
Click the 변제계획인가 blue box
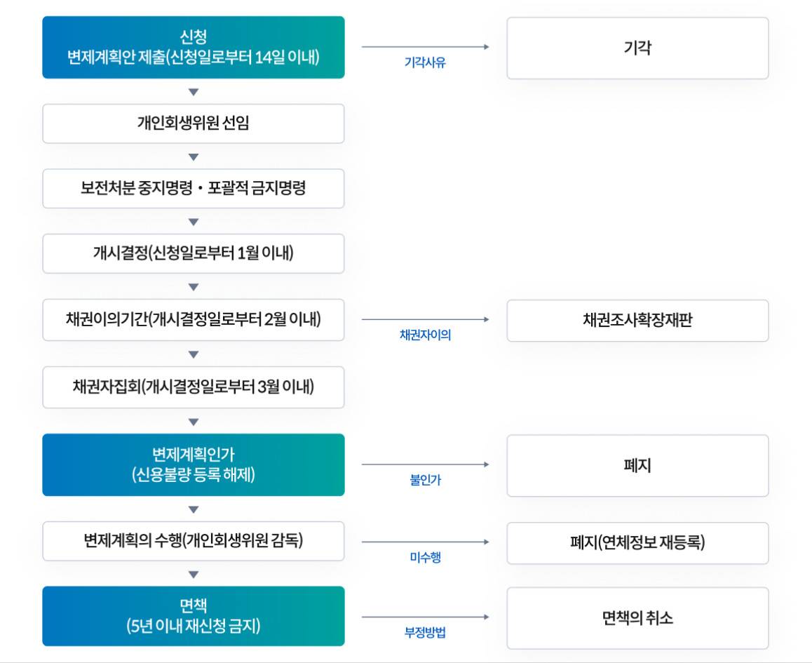pos(194,464)
